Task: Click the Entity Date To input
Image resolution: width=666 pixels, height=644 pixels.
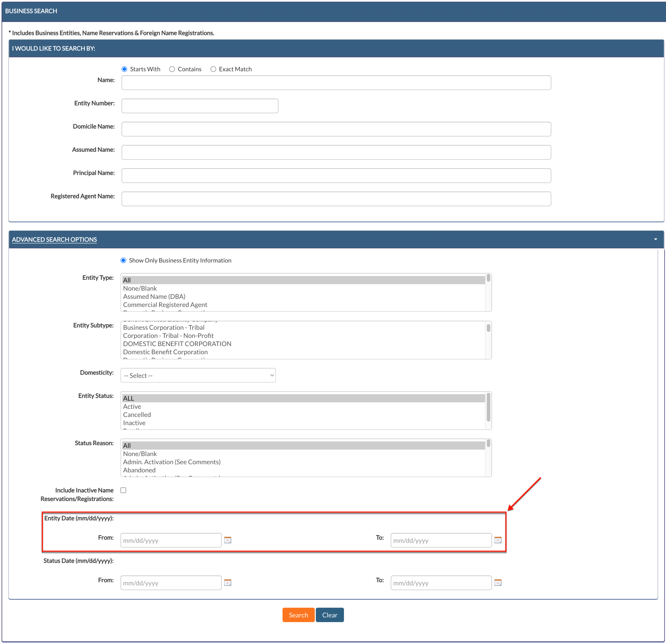Action: click(x=441, y=540)
